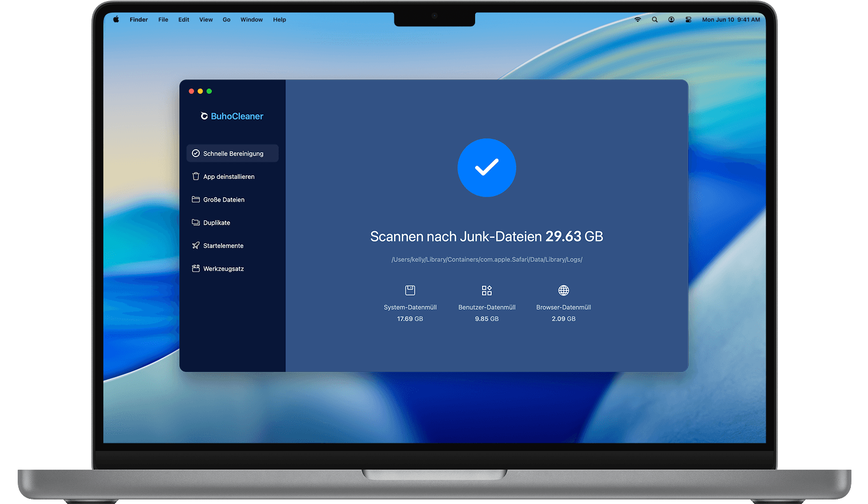868x504 pixels.
Task: Open the Window menu
Action: click(251, 19)
